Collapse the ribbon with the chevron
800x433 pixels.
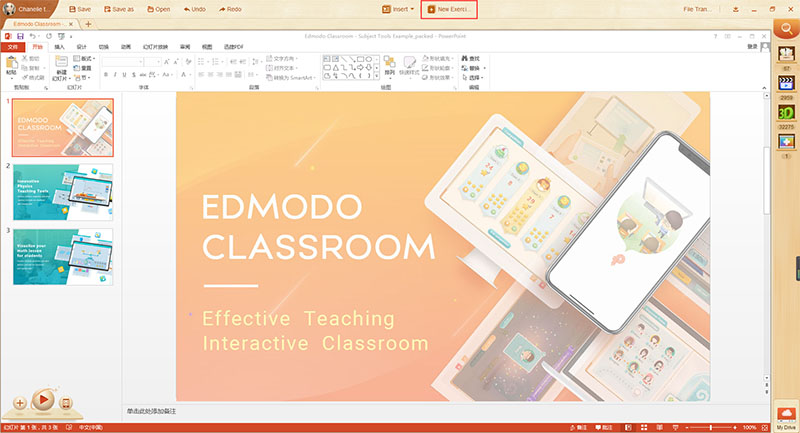click(764, 88)
